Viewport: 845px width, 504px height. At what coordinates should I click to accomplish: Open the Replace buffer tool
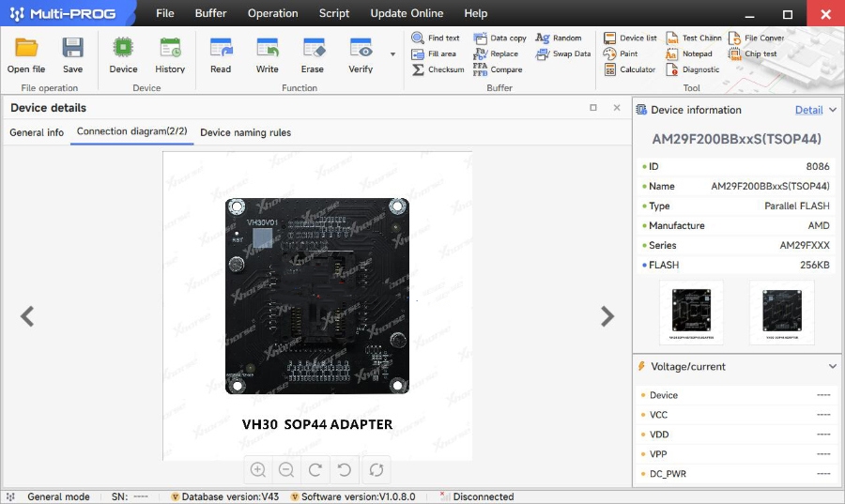click(x=496, y=53)
